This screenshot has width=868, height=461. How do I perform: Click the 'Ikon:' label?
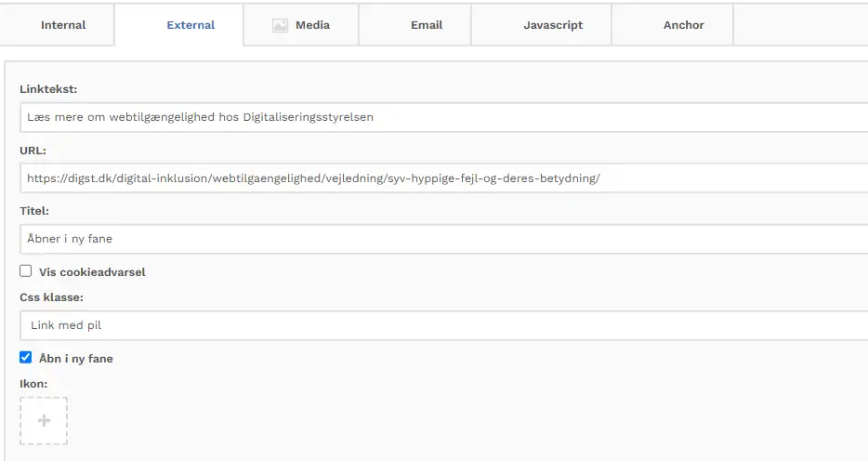[33, 383]
